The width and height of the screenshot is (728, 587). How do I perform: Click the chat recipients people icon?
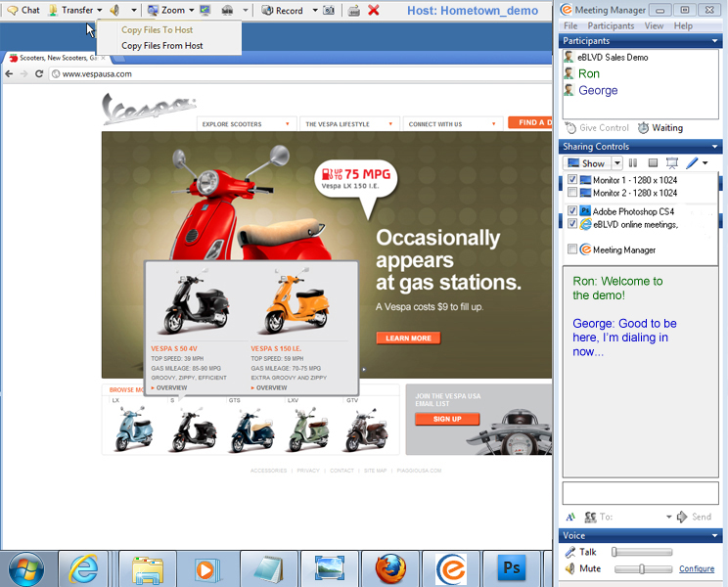point(590,517)
